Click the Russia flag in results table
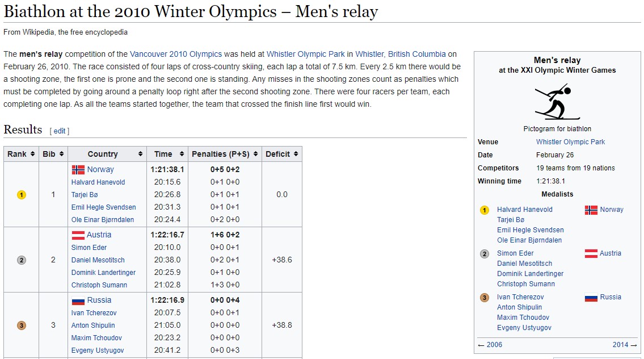This screenshot has height=359, width=644. point(78,300)
